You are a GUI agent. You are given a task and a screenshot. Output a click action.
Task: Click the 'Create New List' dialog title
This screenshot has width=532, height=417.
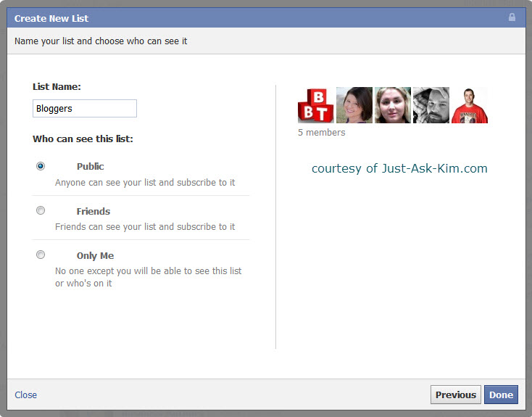coord(51,18)
